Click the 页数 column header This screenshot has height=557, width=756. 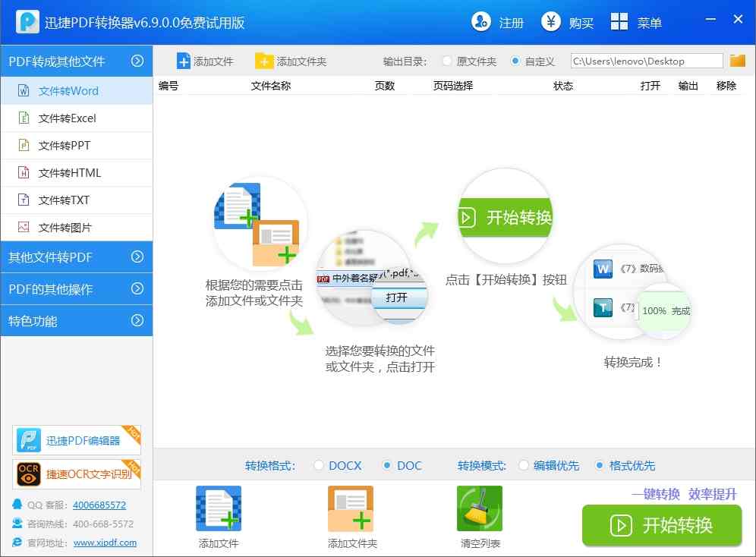[385, 86]
